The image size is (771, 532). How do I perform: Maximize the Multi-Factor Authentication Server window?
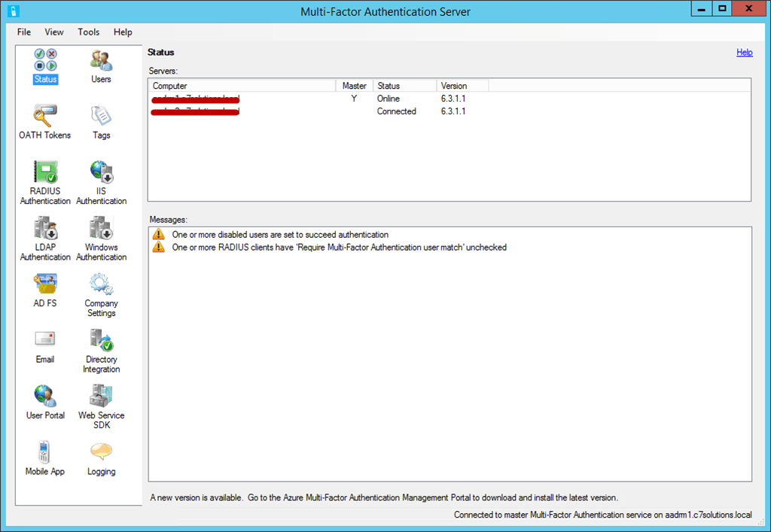click(722, 9)
